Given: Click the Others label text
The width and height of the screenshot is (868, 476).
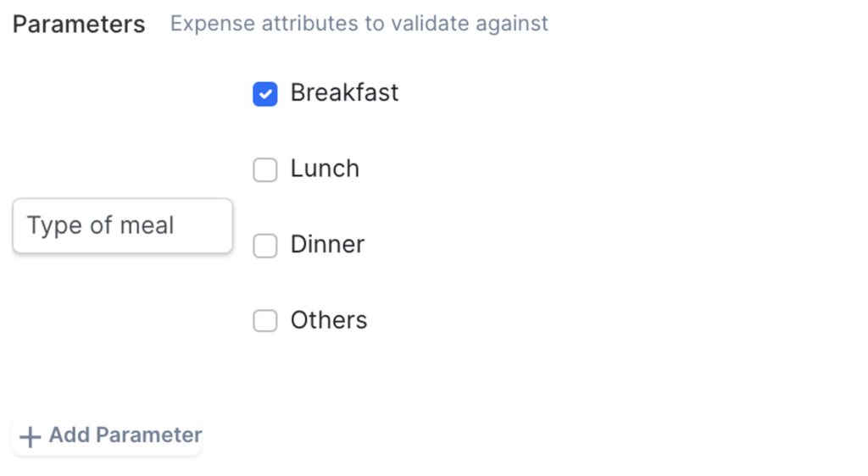Looking at the screenshot, I should pos(329,320).
